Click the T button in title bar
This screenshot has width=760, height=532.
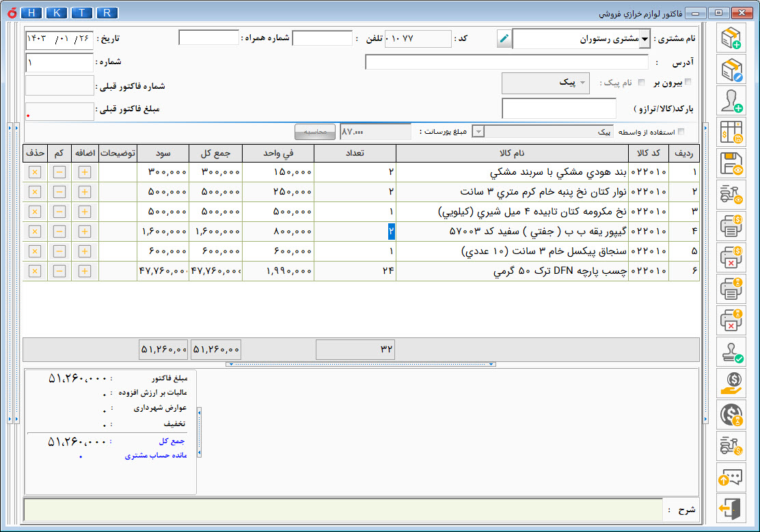pos(82,12)
